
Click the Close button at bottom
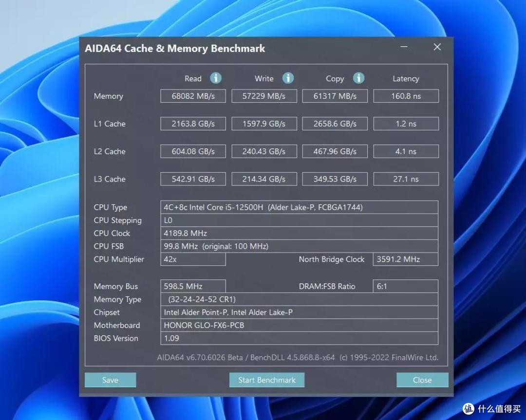pyautogui.click(x=422, y=380)
